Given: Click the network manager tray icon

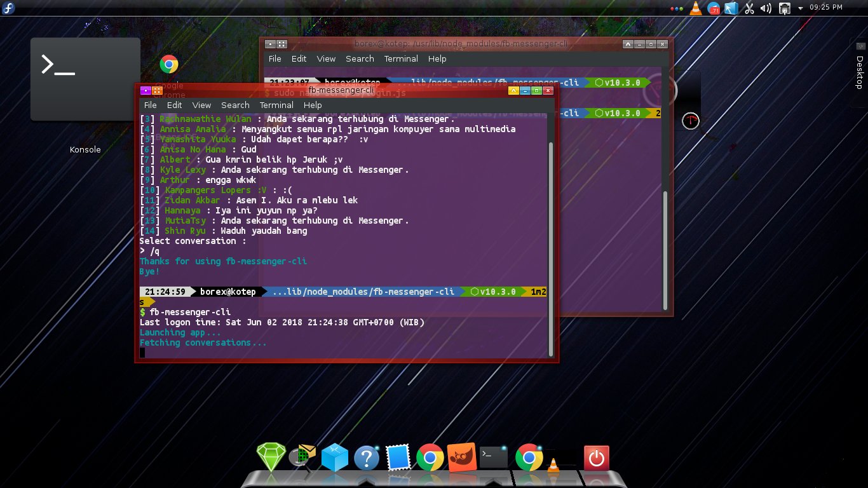Looking at the screenshot, I should (x=783, y=8).
